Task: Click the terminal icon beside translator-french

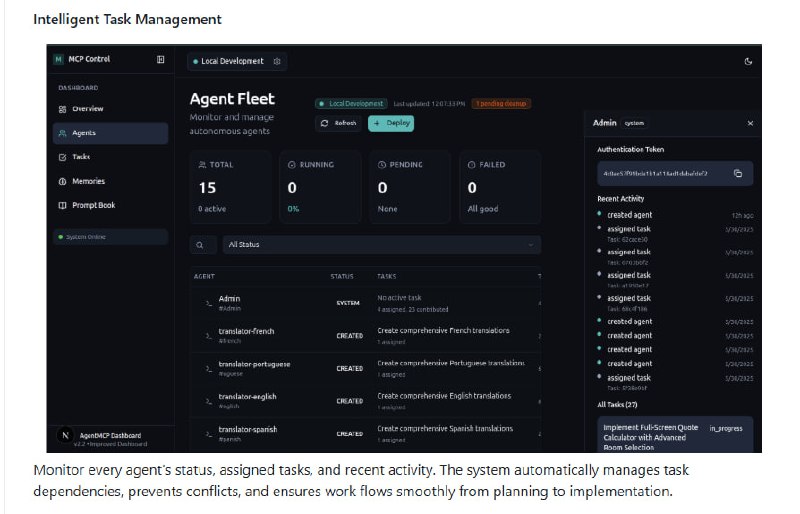Action: [208, 336]
